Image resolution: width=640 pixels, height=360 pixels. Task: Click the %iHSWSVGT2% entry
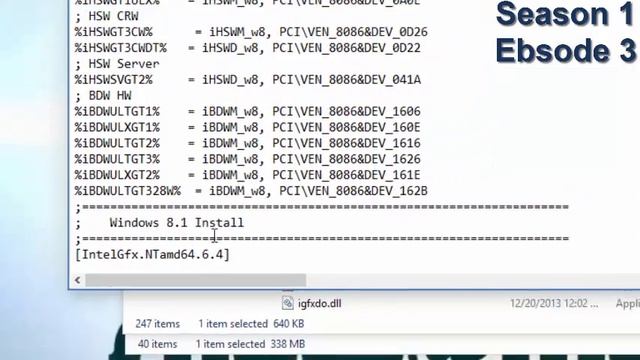pyautogui.click(x=247, y=80)
